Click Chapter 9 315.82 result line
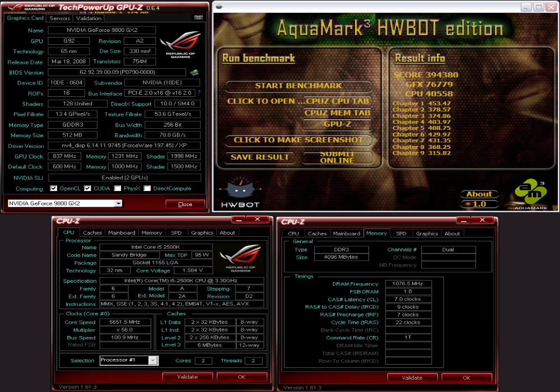Viewport: 560px width, 392px height. (x=422, y=153)
